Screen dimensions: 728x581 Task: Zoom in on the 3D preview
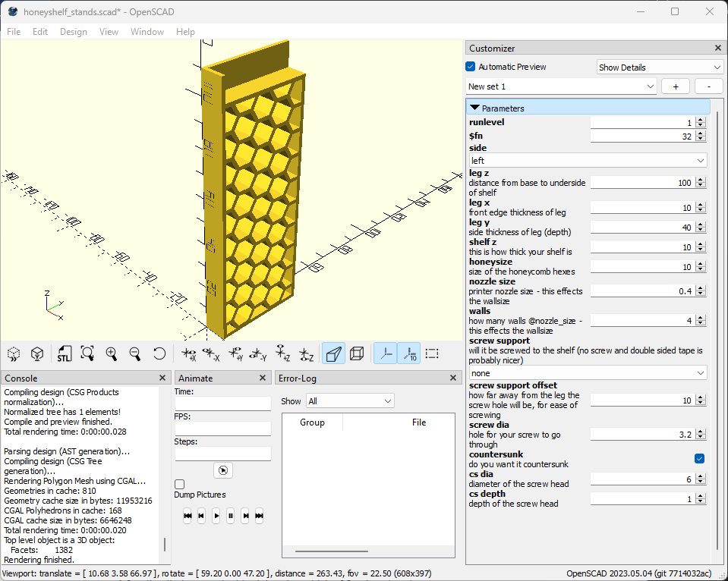[111, 353]
